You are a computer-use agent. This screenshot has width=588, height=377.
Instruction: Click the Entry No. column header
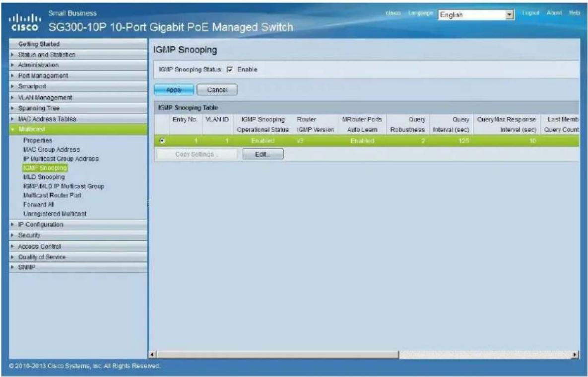[185, 119]
